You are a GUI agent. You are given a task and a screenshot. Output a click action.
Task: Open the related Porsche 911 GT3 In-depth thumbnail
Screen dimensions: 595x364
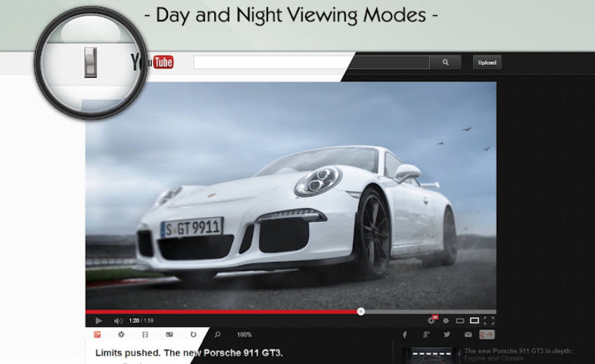[x=431, y=356]
